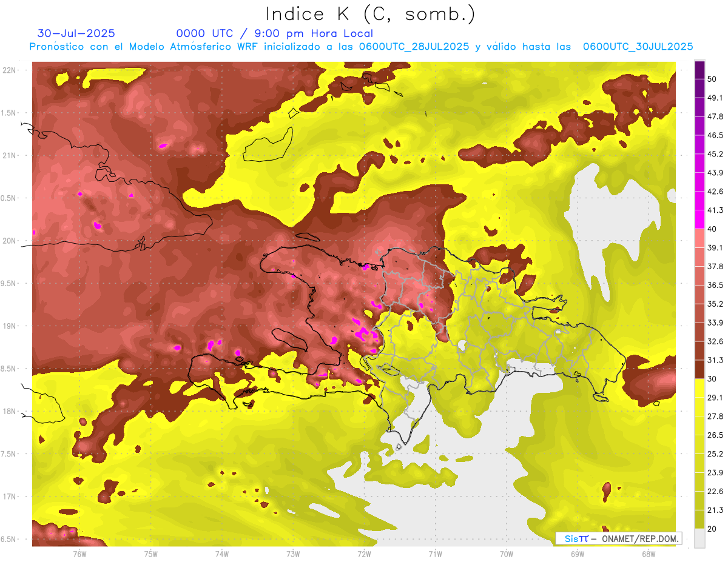
Task: Click the color scale value "47.8"
Action: (715, 116)
